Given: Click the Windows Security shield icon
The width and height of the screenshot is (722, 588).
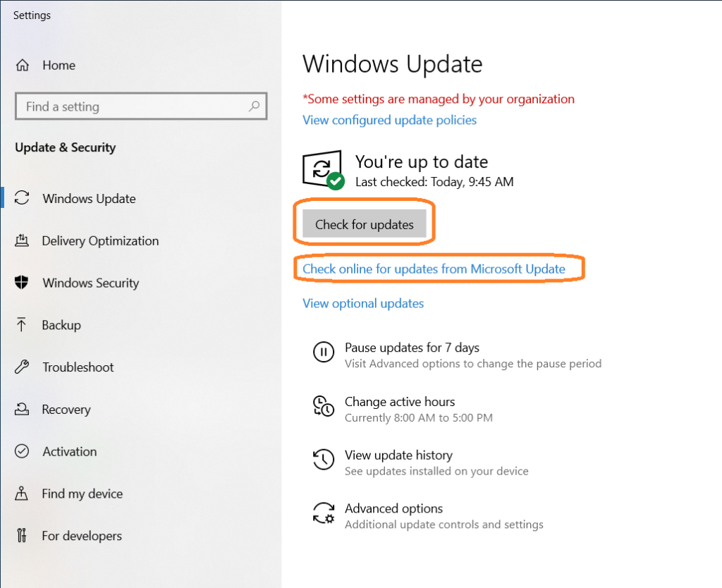Looking at the screenshot, I should point(22,283).
